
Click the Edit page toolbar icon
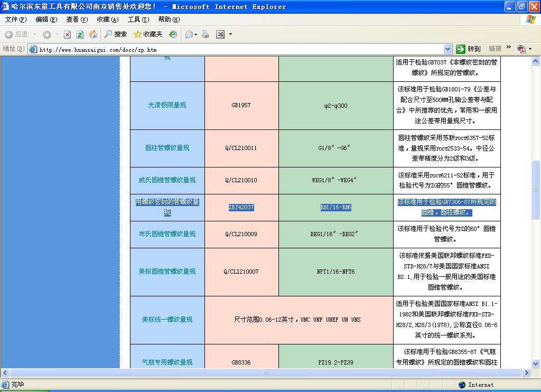220,34
